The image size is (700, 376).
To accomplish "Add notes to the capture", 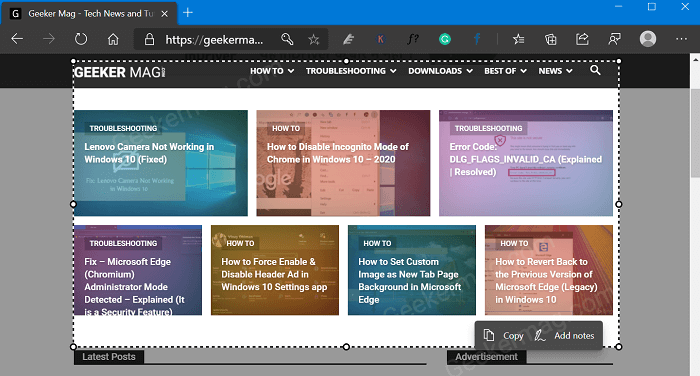I will tap(565, 335).
